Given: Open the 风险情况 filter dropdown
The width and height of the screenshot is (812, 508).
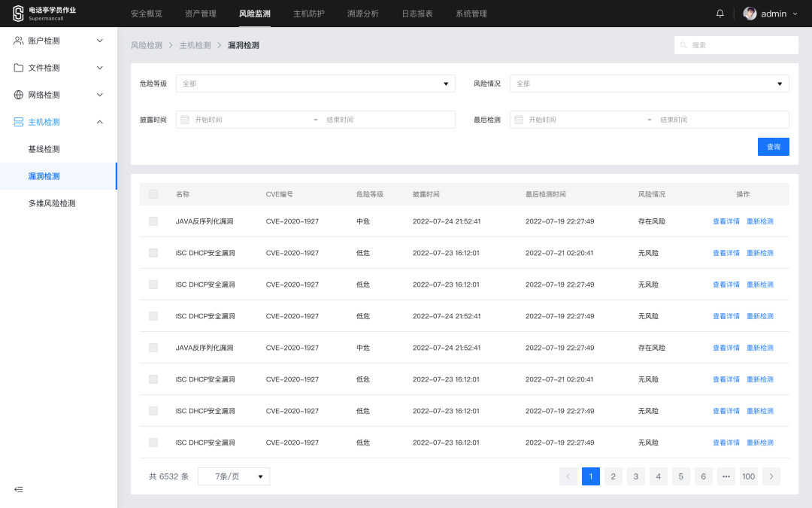Looking at the screenshot, I should click(650, 84).
